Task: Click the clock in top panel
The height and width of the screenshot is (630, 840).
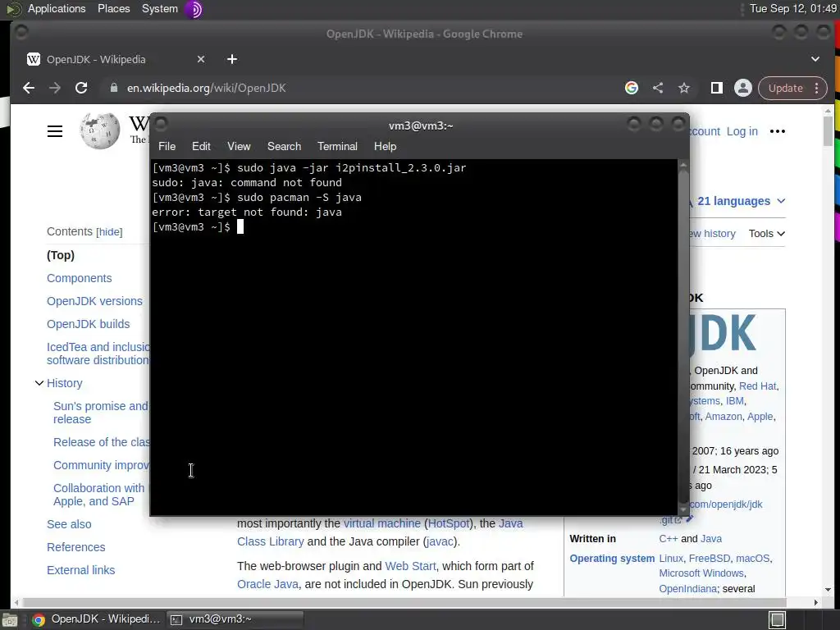Action: tap(793, 8)
